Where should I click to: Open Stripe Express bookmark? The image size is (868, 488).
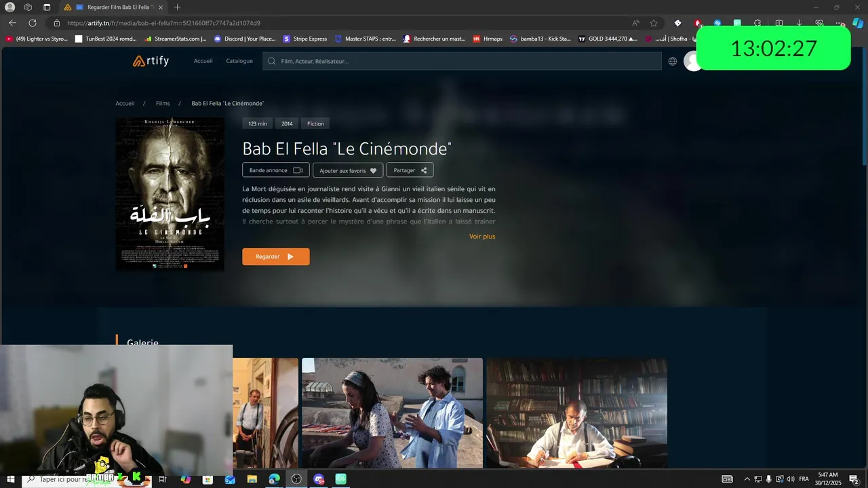point(305,39)
